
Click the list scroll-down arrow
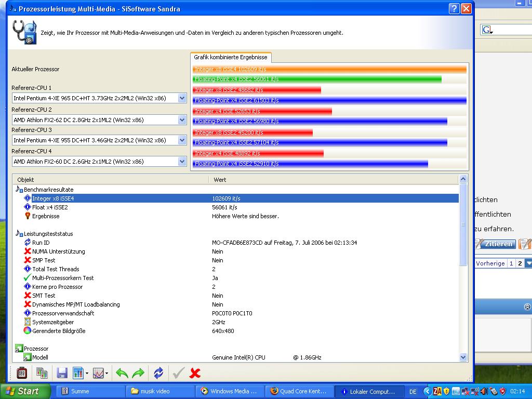(463, 357)
